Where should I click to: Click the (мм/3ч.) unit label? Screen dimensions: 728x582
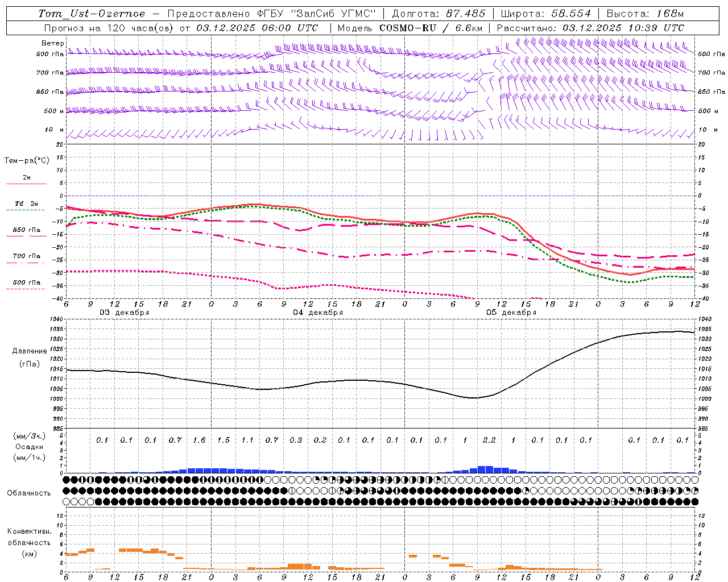[28, 436]
